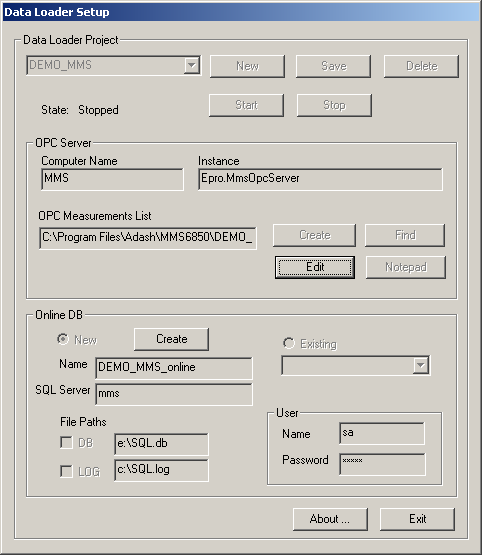Click the New project button

pos(247,66)
